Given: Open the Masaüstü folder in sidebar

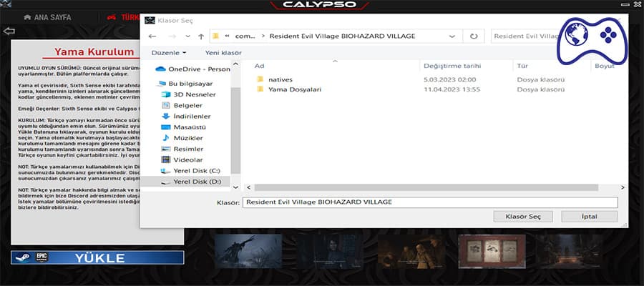Looking at the screenshot, I should [x=190, y=127].
